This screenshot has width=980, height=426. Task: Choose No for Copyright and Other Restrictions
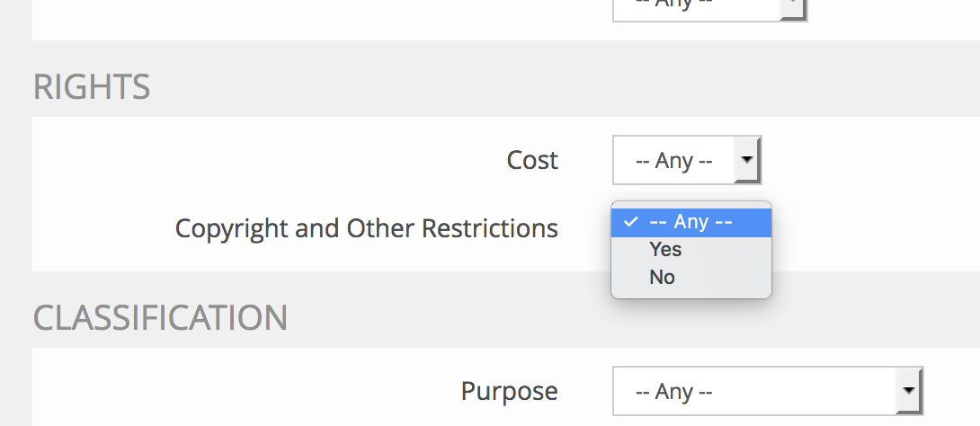(662, 278)
